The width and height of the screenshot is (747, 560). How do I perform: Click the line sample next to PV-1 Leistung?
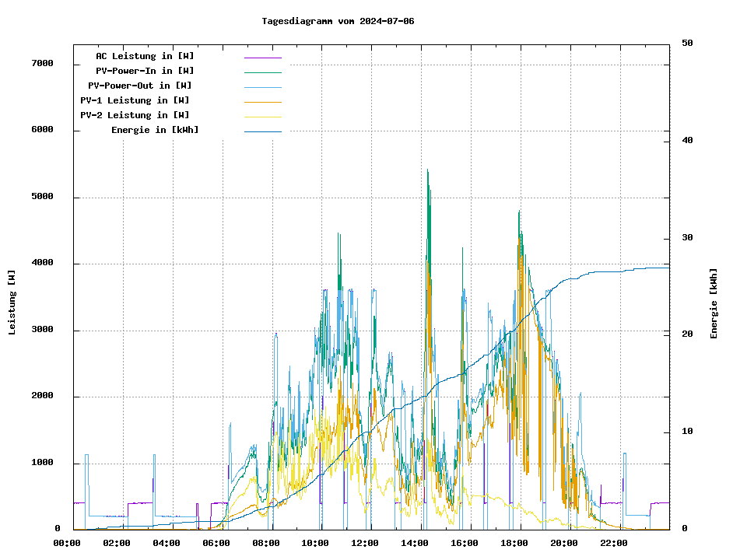pos(262,102)
